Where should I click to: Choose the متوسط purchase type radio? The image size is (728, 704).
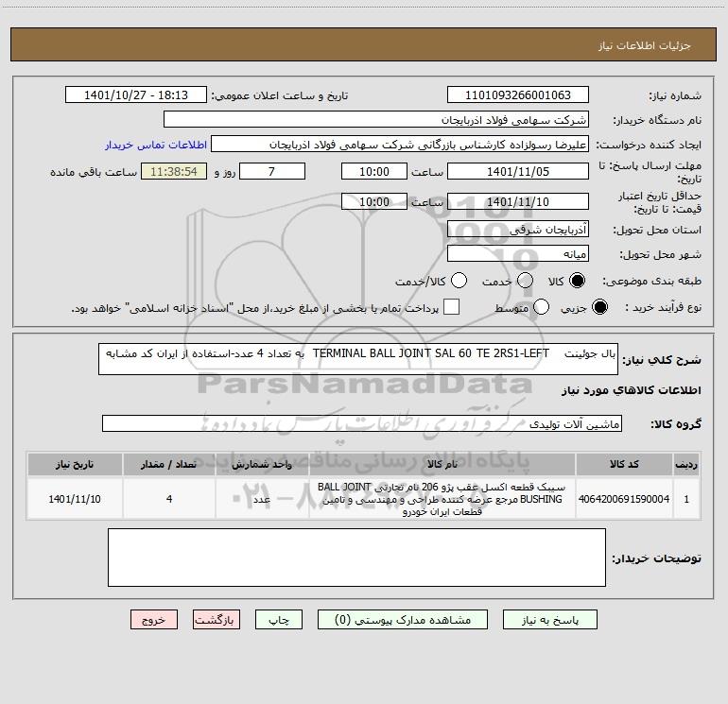click(542, 307)
